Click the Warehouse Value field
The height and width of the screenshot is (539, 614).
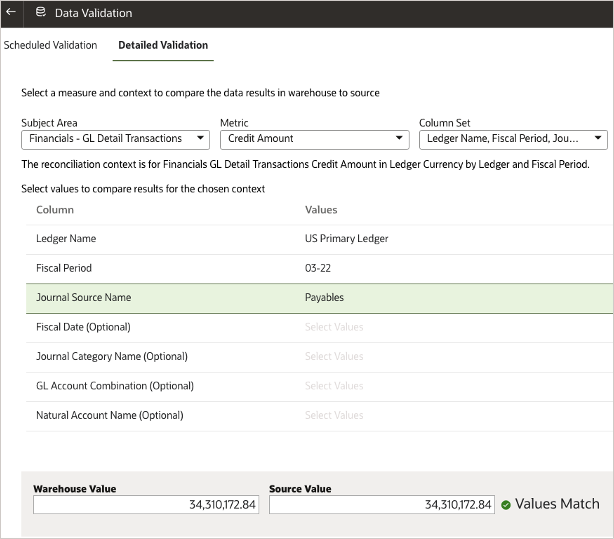[146, 505]
